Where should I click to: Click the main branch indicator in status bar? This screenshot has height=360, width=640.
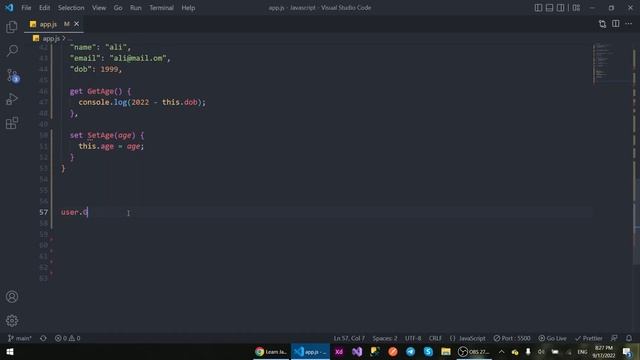click(20, 338)
